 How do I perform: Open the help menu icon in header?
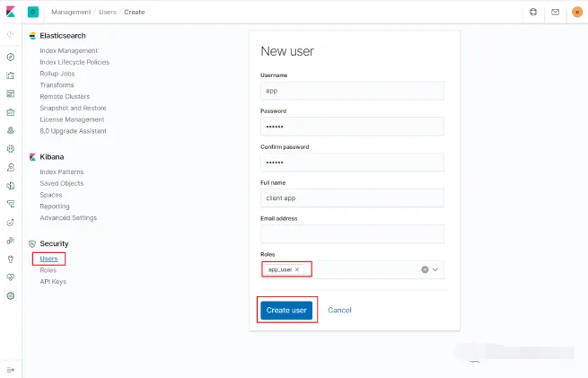[533, 12]
